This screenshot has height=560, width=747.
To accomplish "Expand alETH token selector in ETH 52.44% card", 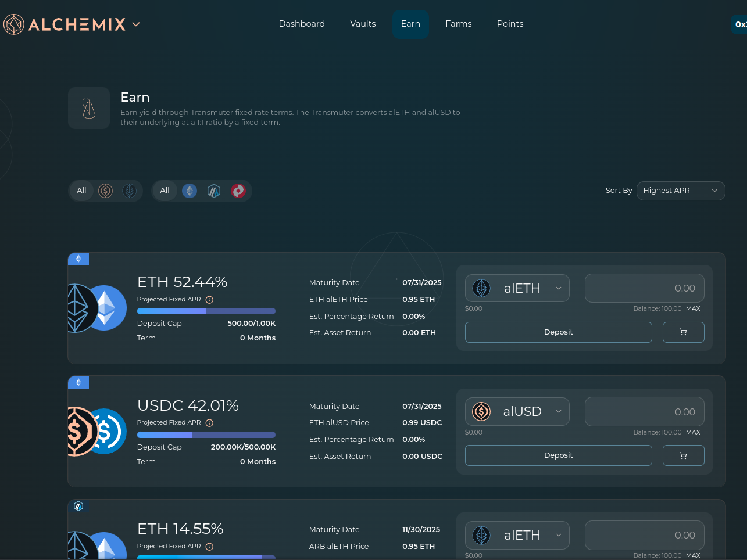I will tap(517, 288).
